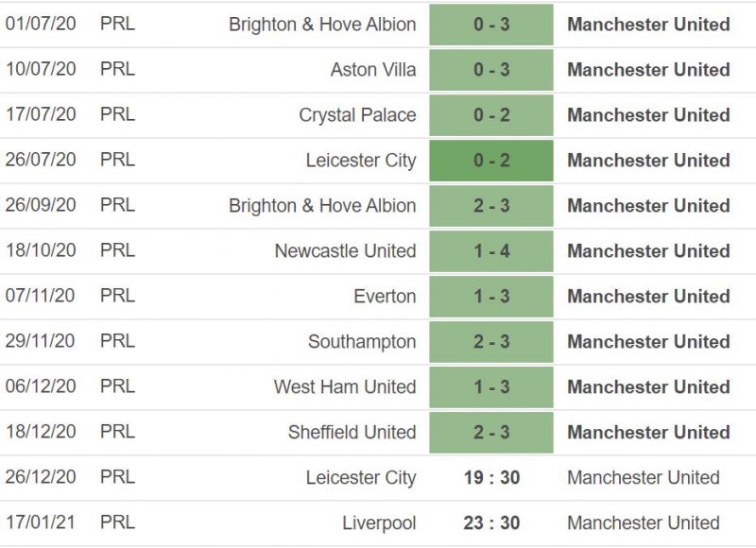Click the 0 - 3 score against Aston Villa
This screenshot has height=548, width=756.
(x=491, y=70)
